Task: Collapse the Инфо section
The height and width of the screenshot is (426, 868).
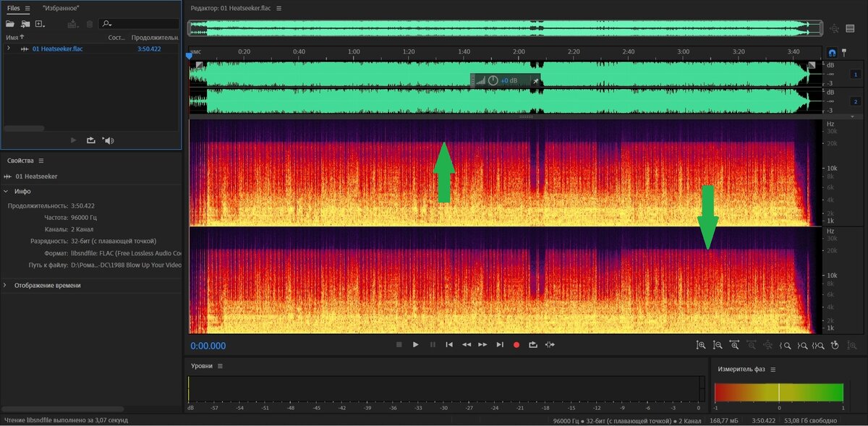Action: (6, 192)
